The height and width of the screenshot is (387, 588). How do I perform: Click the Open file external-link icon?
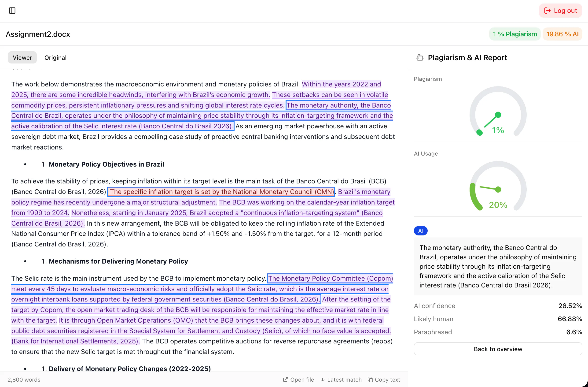coord(285,380)
